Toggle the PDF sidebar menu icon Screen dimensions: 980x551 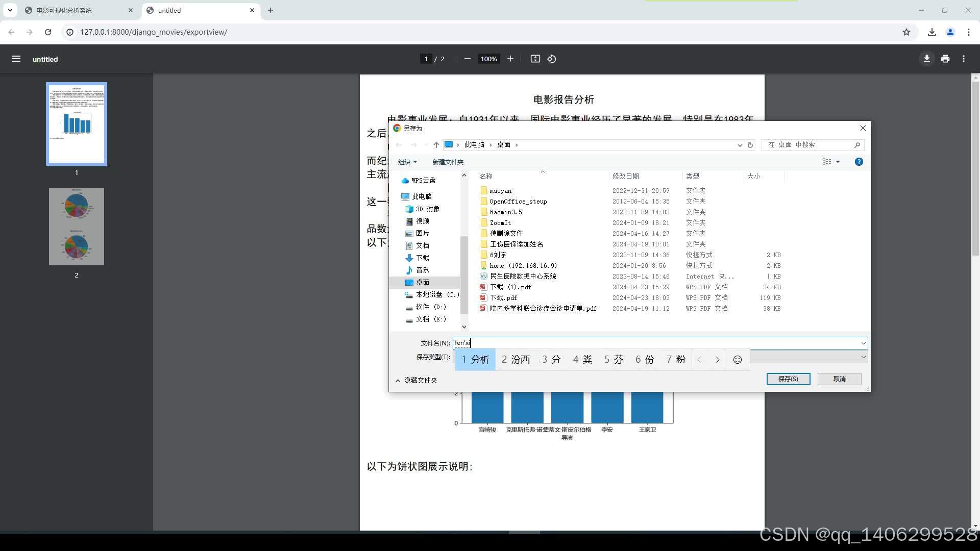[x=16, y=59]
